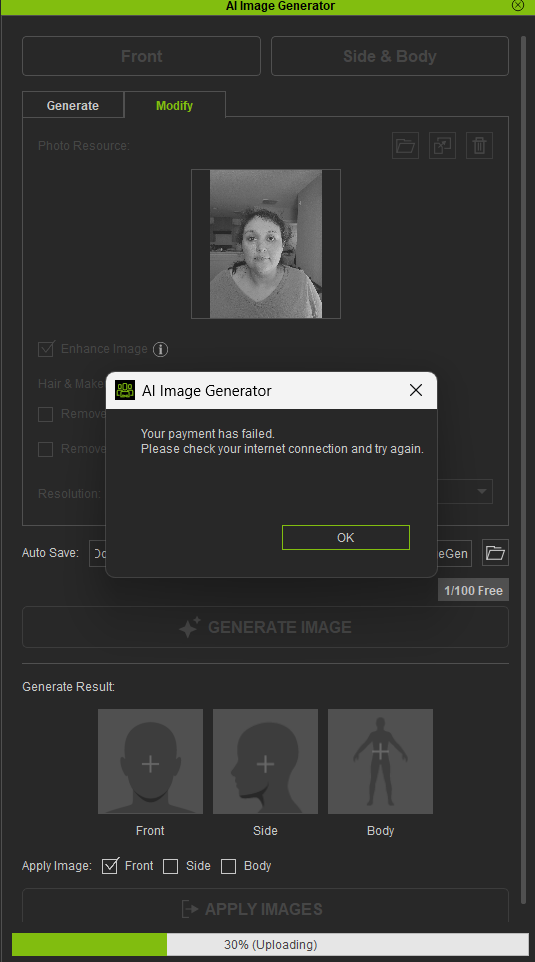Viewport: 535px width, 962px height.
Task: Close the payment failed dialog with X
Action: tap(416, 390)
